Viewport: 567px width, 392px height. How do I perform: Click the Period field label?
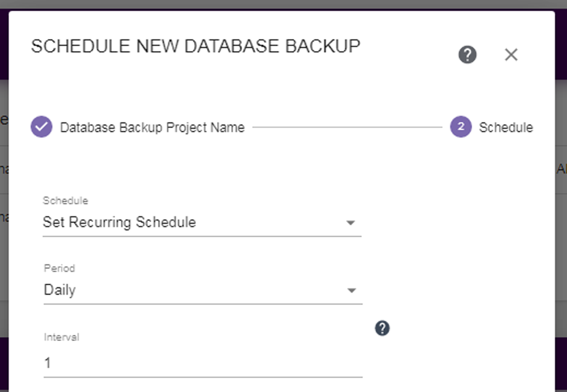point(59,268)
